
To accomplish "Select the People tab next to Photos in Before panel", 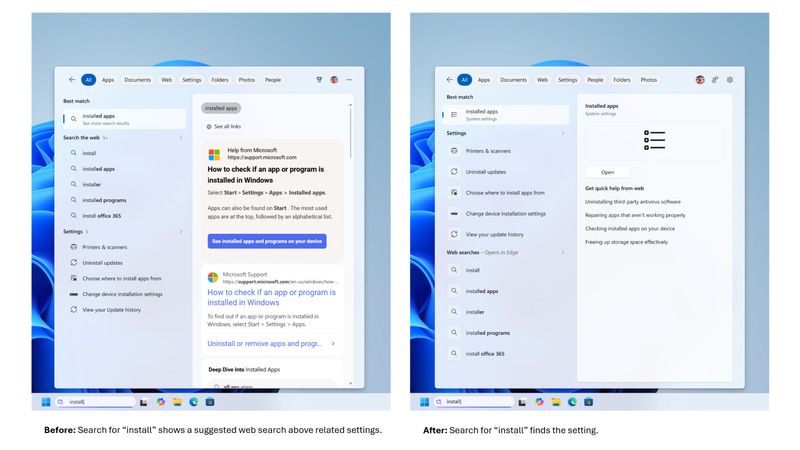I will click(x=273, y=80).
